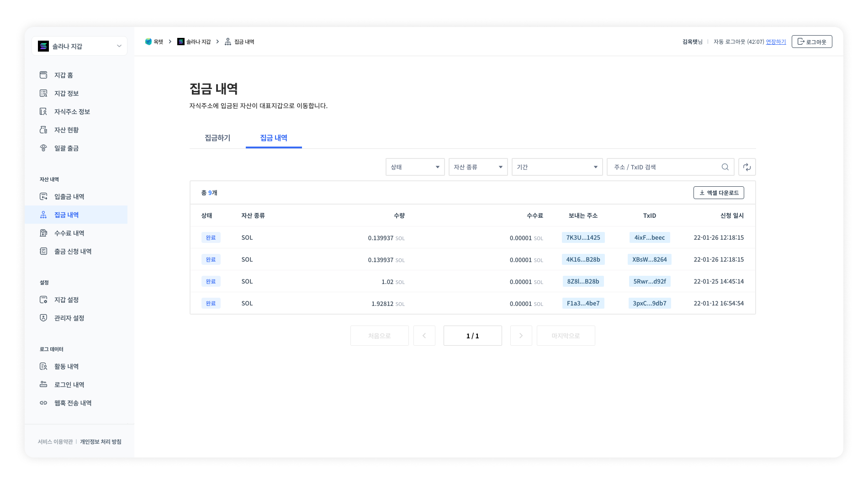
Task: Go to next page arrow
Action: point(521,336)
